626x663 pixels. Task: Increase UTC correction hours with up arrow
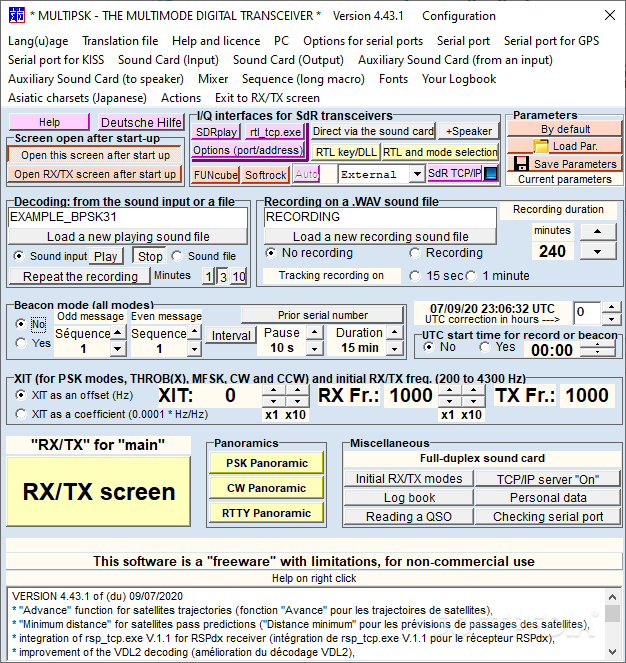pyautogui.click(x=611, y=307)
